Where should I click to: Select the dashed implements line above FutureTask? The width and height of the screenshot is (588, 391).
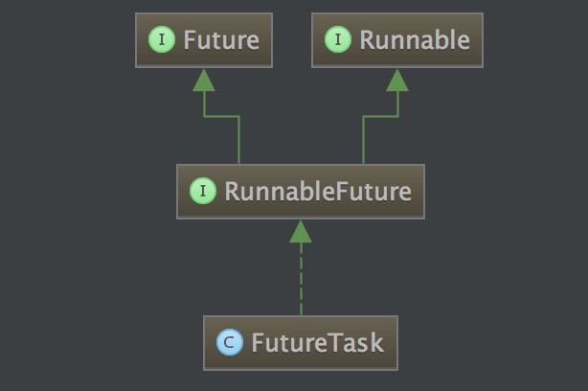tap(301, 280)
